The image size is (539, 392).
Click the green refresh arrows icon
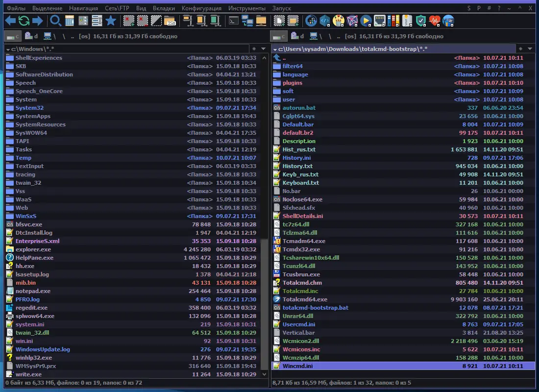click(24, 21)
